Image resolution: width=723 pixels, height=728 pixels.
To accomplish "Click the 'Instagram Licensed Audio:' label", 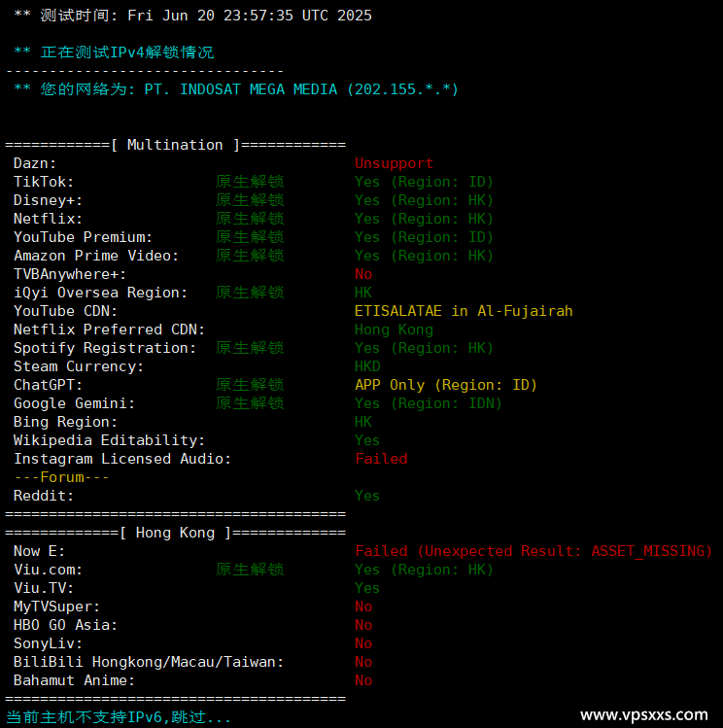I will (122, 459).
